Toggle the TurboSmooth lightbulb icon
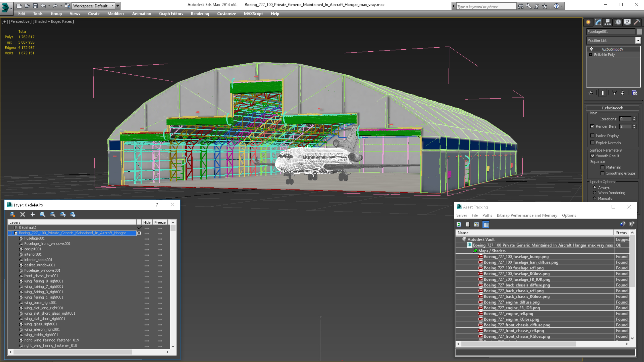This screenshot has height=362, width=644. (x=591, y=49)
